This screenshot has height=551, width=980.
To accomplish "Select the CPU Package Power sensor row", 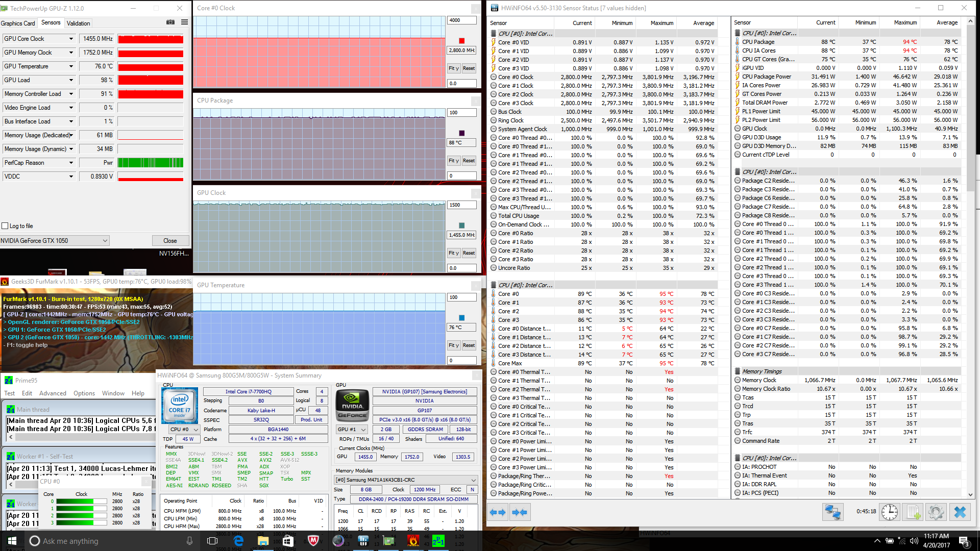I will (x=847, y=77).
